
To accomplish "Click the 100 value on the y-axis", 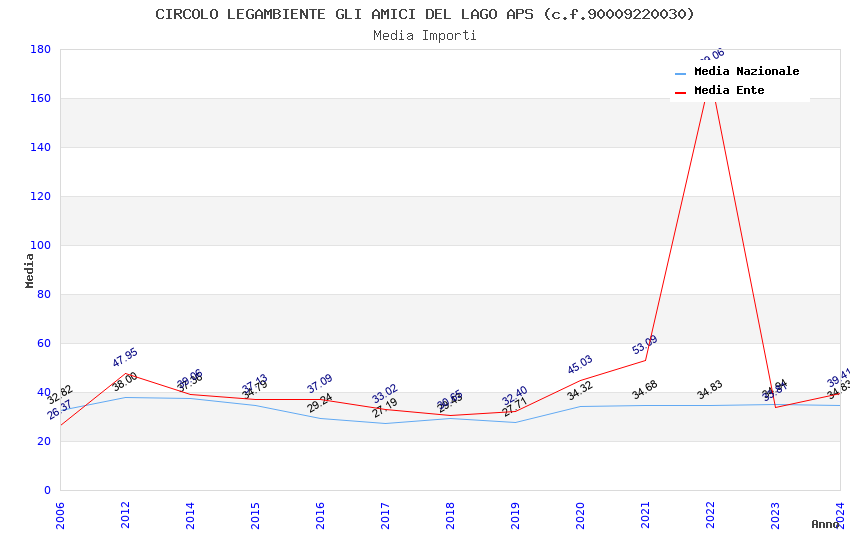I will click(41, 245).
